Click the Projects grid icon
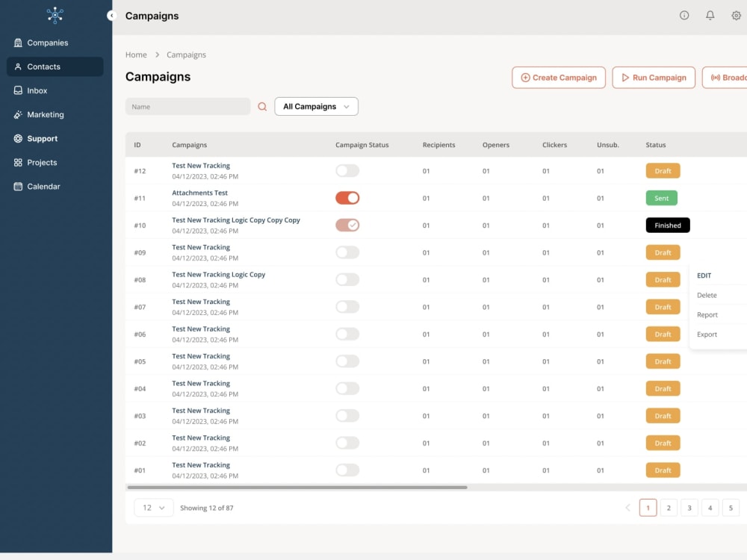Screen dimensions: 747x560 click(x=18, y=162)
